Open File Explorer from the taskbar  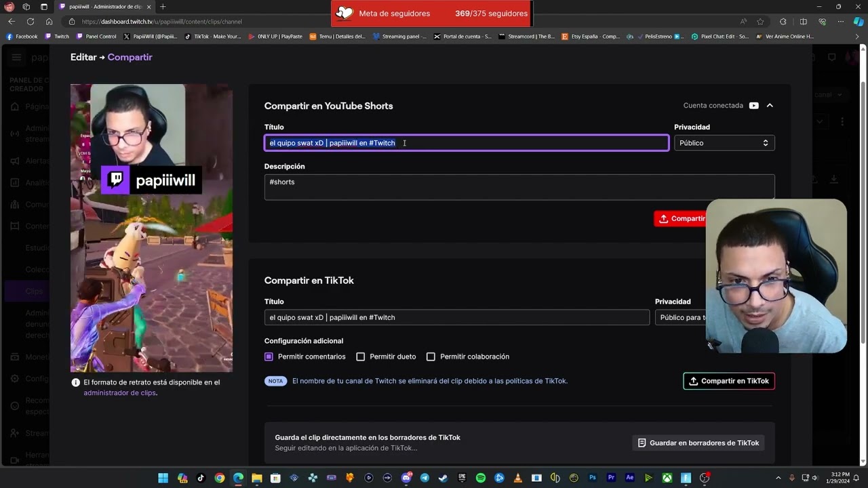point(257,478)
